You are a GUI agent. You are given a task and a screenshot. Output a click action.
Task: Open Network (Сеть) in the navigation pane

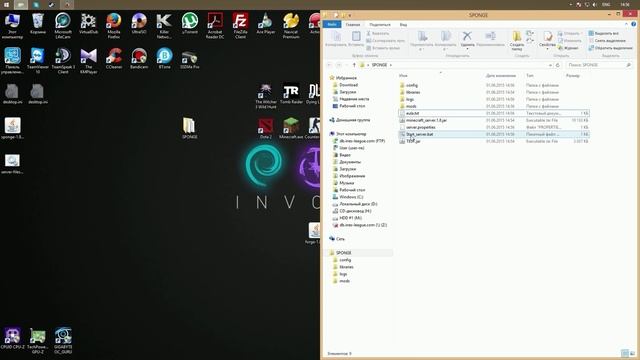pos(340,239)
